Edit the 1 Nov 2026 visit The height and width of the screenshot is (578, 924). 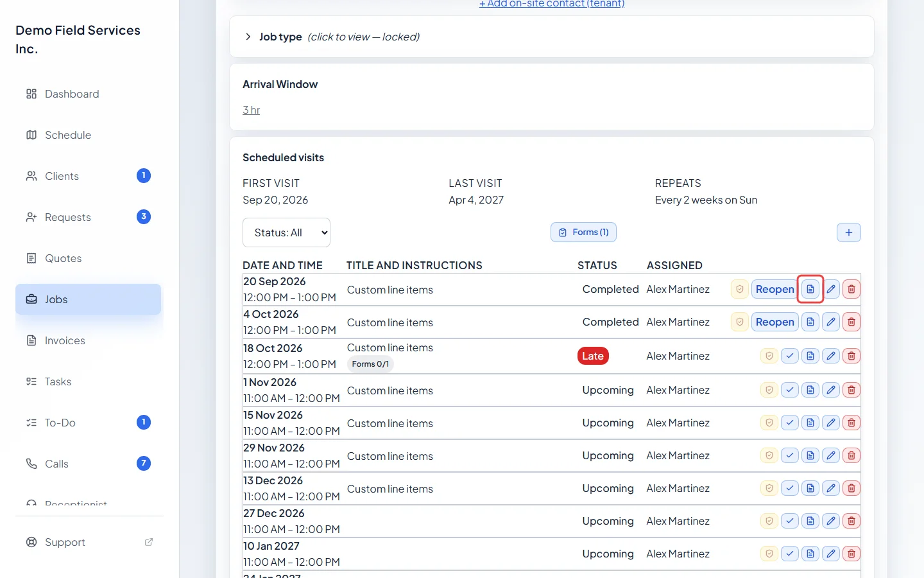[x=831, y=390]
